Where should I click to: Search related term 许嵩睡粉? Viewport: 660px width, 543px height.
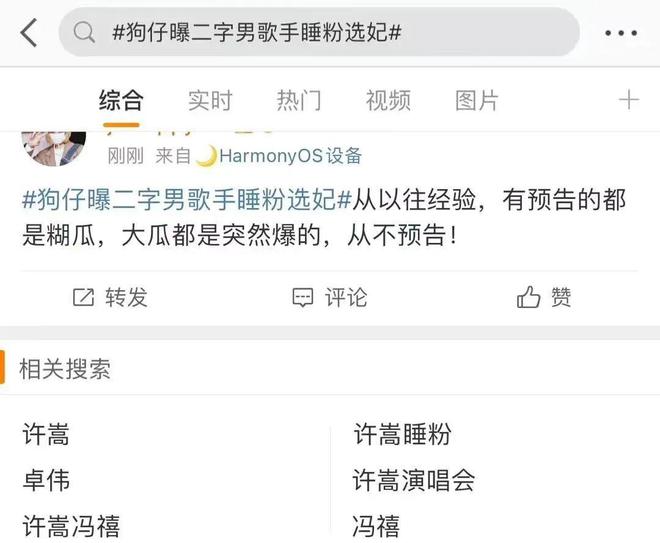click(x=402, y=434)
